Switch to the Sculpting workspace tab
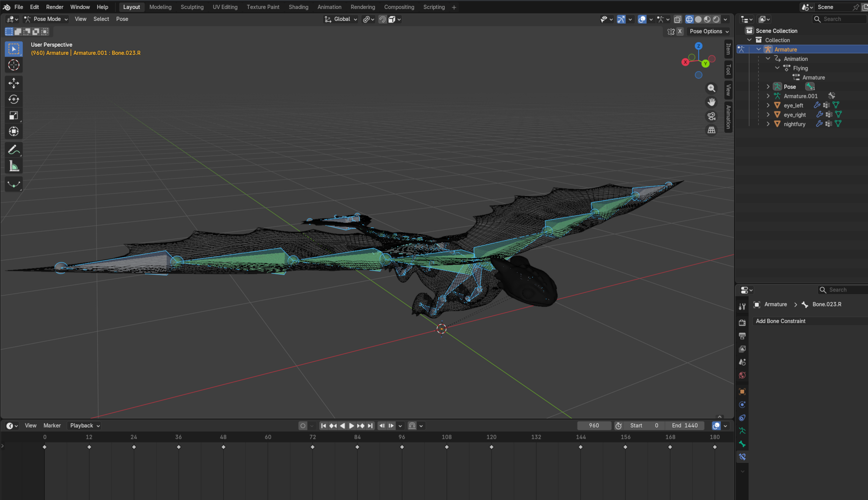This screenshot has width=868, height=500. point(192,7)
